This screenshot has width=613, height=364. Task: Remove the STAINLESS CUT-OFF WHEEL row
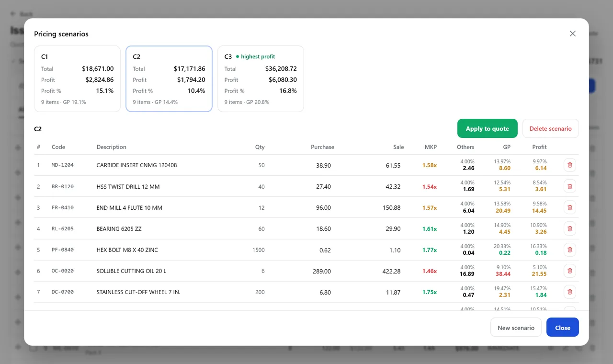pos(570,292)
